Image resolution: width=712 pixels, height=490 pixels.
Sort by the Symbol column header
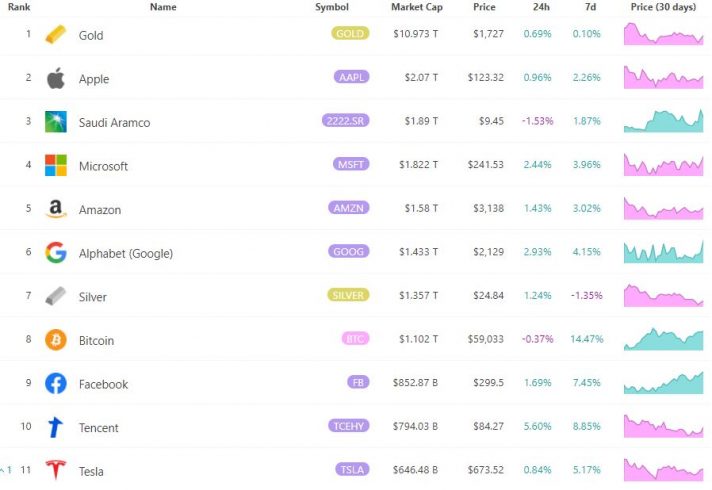pos(332,7)
